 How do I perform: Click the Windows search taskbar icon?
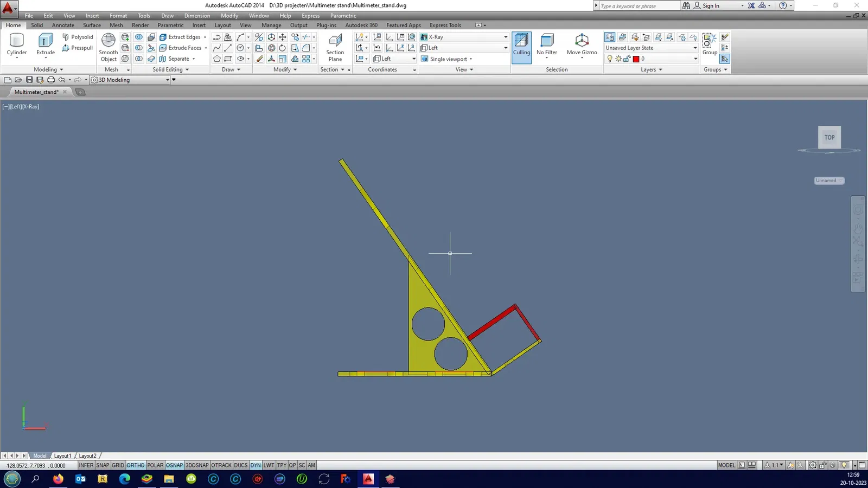coord(35,479)
